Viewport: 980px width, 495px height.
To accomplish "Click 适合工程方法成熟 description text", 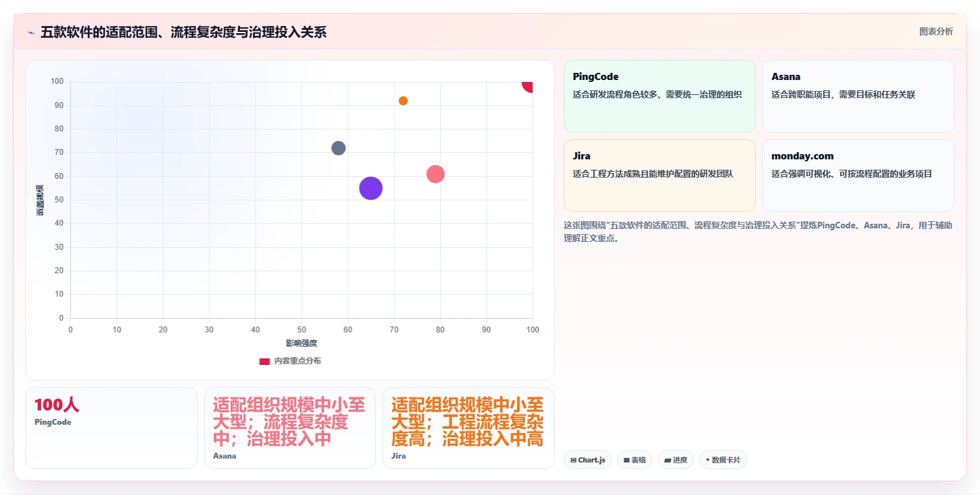I will point(653,174).
